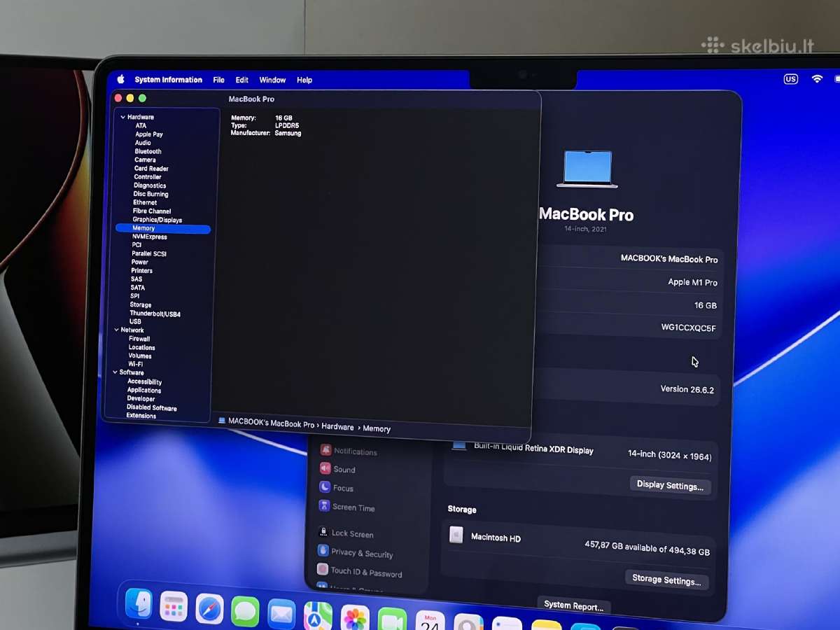The image size is (840, 630).
Task: Open Touch ID & Password settings
Action: coord(359,572)
